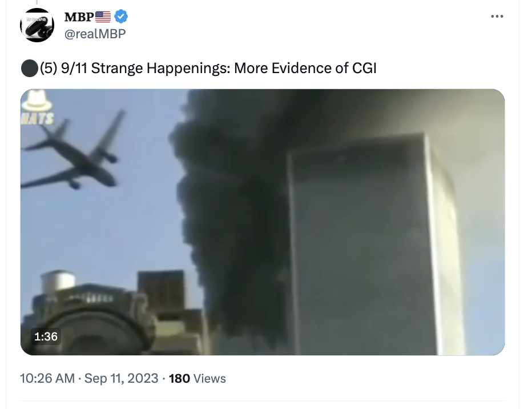Click 'More Evidence of CGI' text

(x=305, y=68)
